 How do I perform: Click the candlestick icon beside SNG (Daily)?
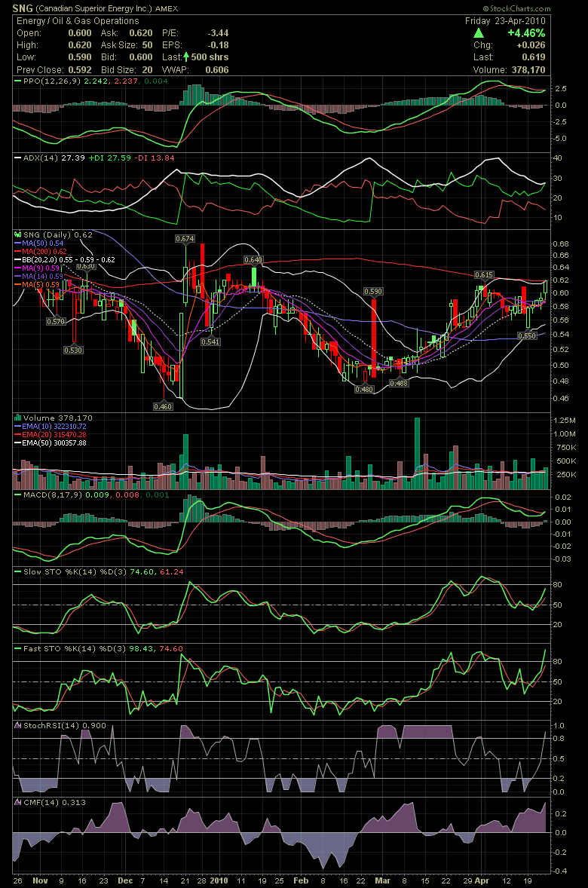click(17, 234)
